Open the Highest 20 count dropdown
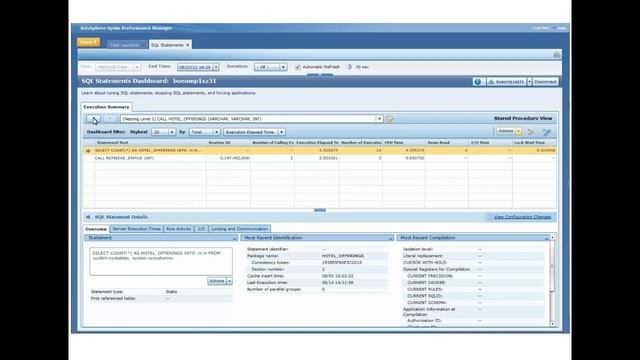Image resolution: width=640 pixels, height=360 pixels. click(x=163, y=132)
